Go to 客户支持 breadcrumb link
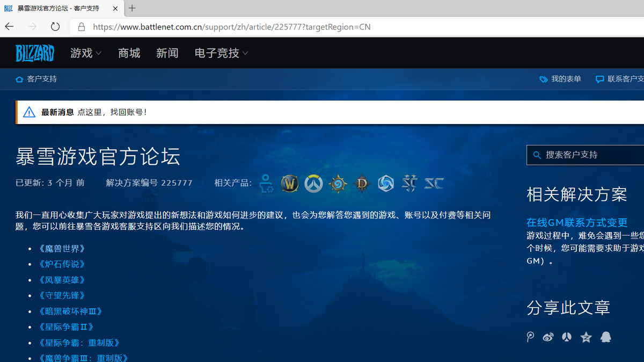This screenshot has width=644, height=362. click(x=42, y=79)
